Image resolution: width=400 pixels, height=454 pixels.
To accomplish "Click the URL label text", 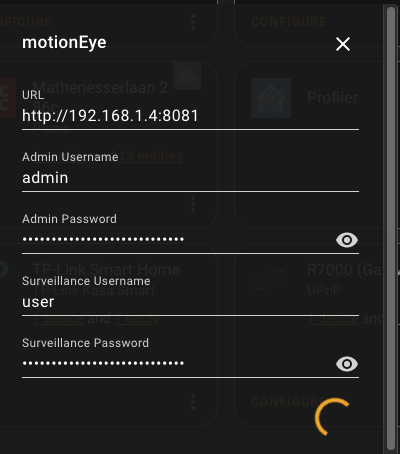I will click(x=33, y=95).
